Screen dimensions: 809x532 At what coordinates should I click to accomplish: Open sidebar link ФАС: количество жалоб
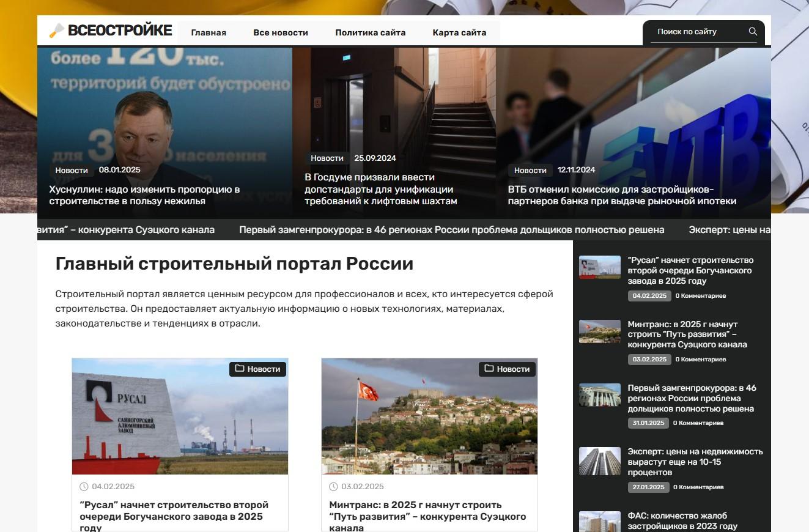point(682,521)
